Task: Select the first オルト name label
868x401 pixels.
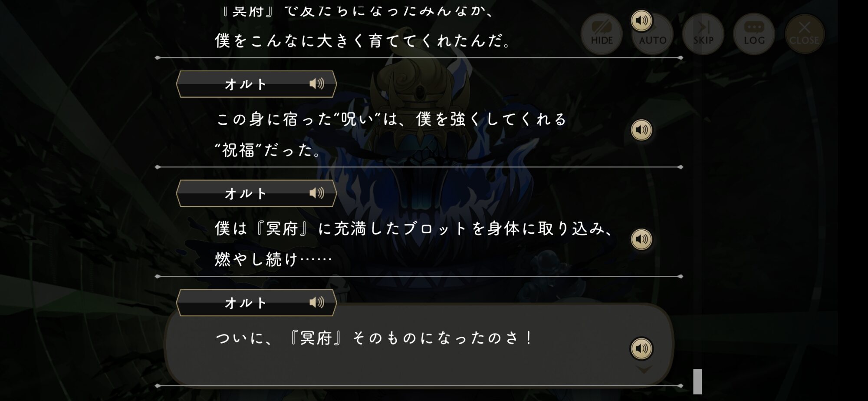Action: (245, 84)
